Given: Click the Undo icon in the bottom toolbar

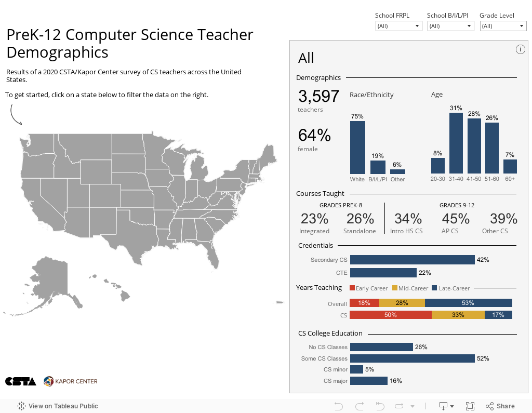Looking at the screenshot, I should coord(338,406).
